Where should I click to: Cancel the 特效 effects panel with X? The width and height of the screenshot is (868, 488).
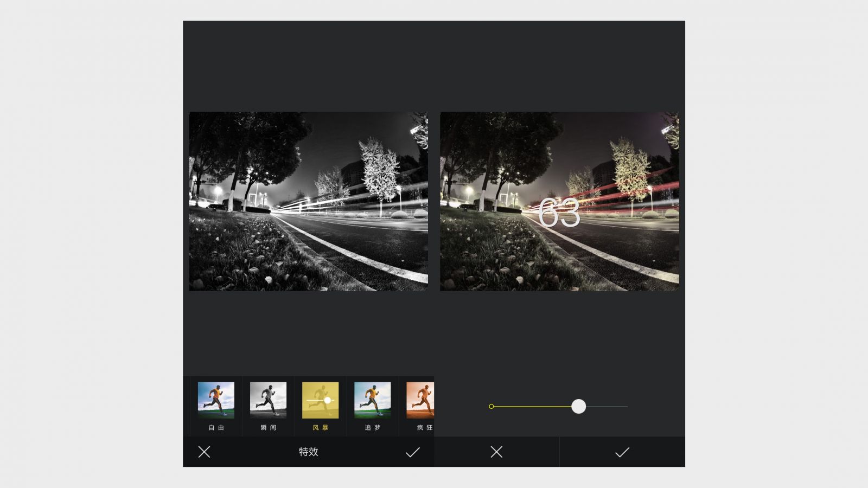204,452
